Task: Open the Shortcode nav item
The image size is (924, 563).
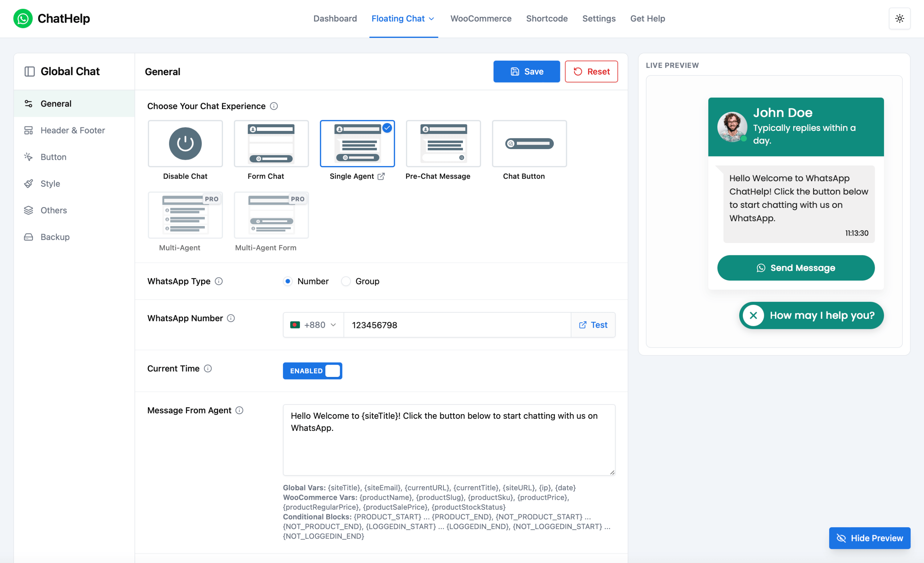Action: [x=547, y=18]
